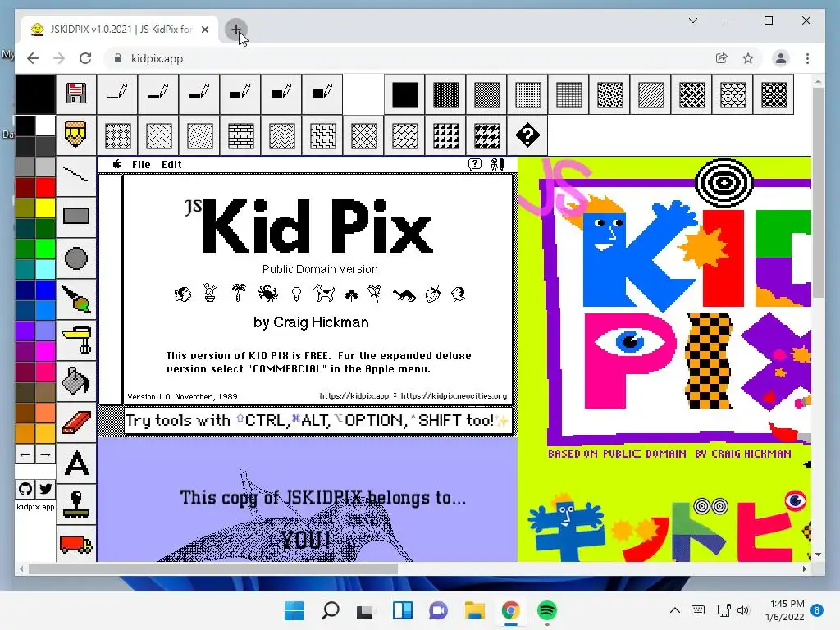Select the Moving Truck tool
Screen dimensions: 840x630
tap(76, 545)
